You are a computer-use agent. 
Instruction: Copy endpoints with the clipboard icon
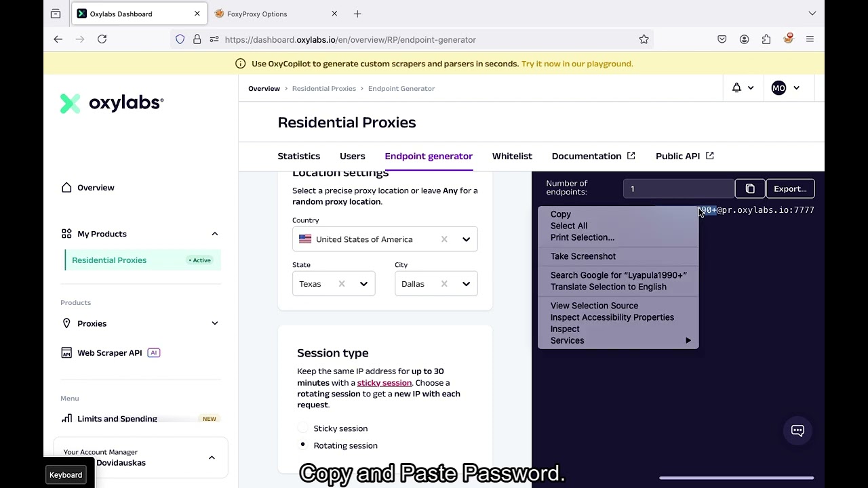[750, 189]
